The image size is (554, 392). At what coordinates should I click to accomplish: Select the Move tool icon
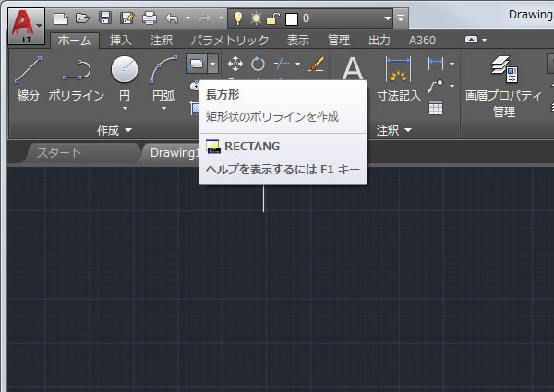[x=235, y=64]
